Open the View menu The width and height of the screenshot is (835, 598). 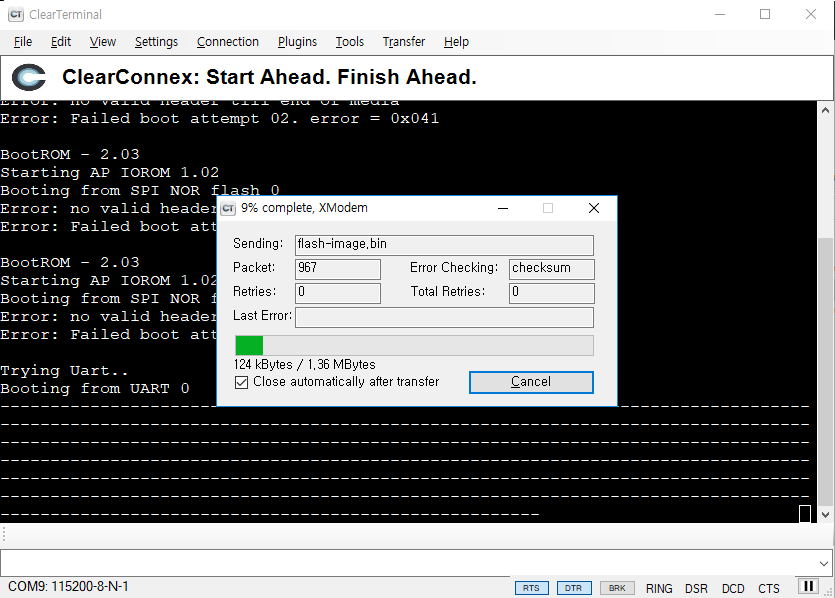point(102,42)
